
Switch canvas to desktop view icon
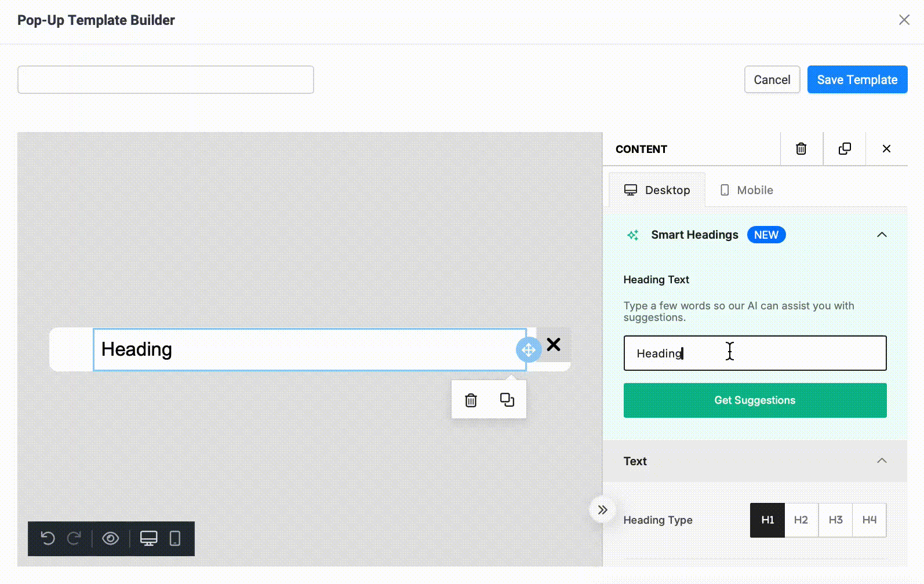click(148, 538)
